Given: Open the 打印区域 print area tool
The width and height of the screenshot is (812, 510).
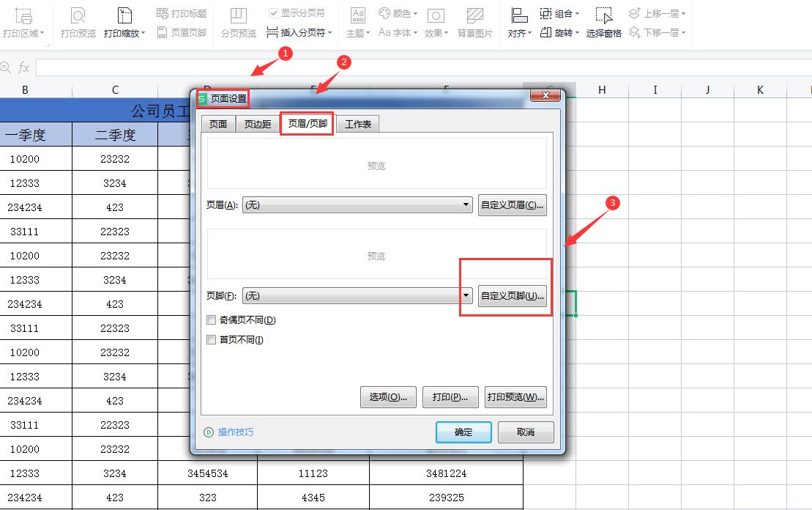Looking at the screenshot, I should [23, 23].
